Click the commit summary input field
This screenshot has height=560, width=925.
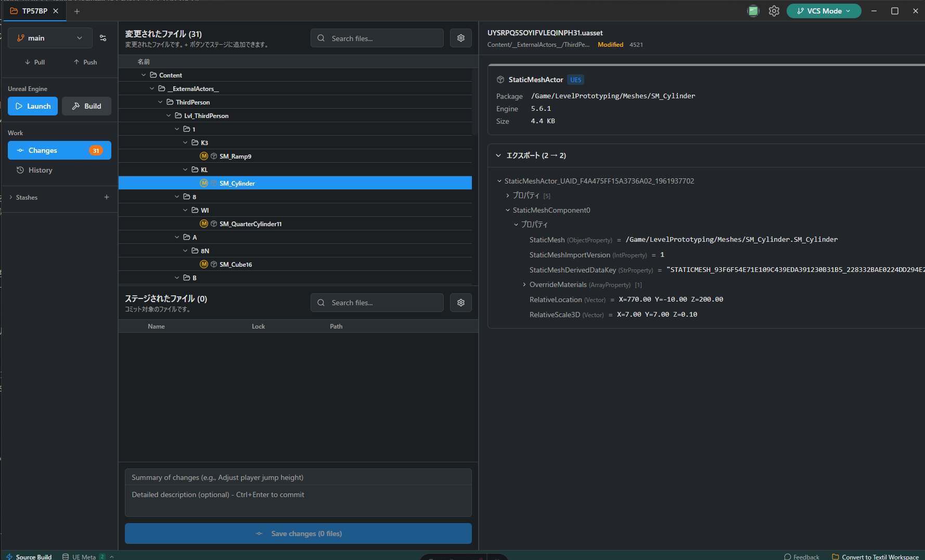[x=298, y=477]
